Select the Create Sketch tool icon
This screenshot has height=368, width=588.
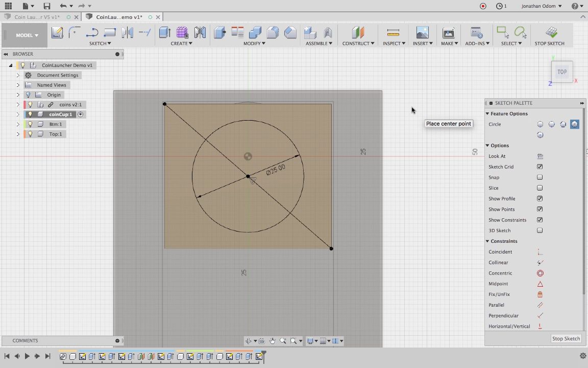[x=57, y=33]
